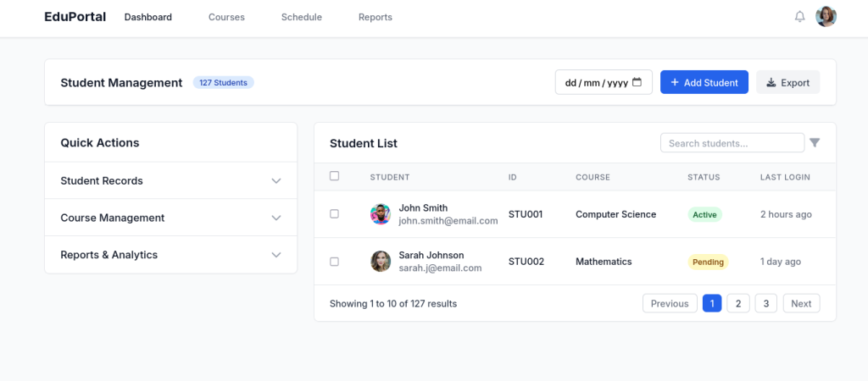Expand the Student Records section
This screenshot has height=381, width=868.
[170, 181]
